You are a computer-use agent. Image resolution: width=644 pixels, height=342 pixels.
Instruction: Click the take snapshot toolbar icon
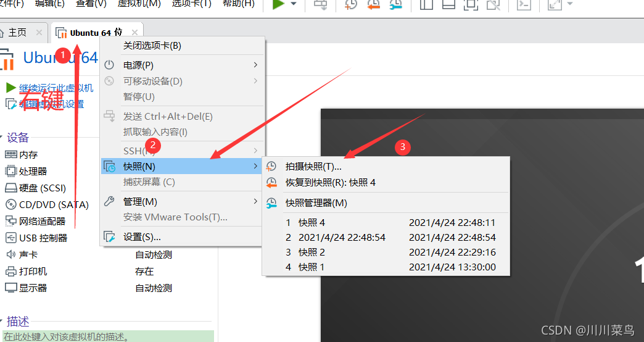click(350, 4)
